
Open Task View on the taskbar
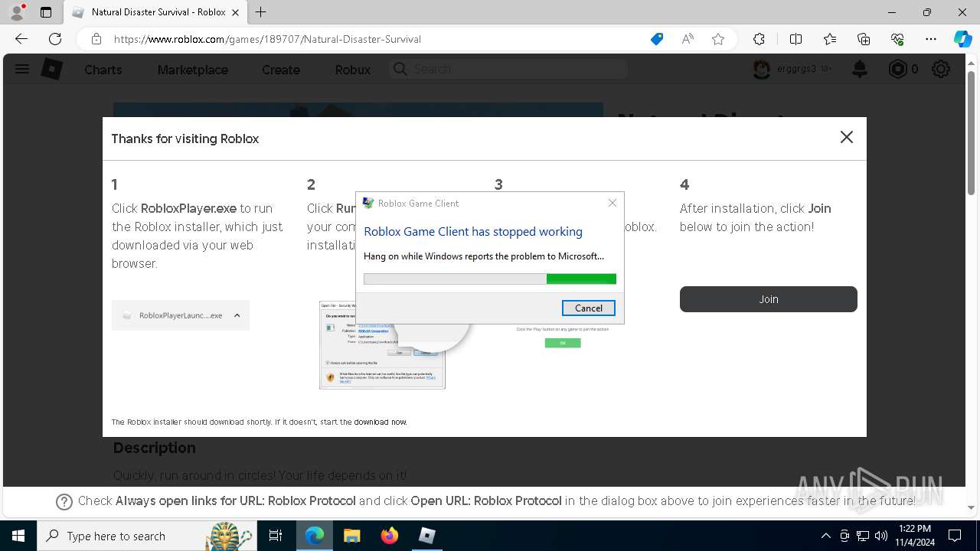[276, 536]
